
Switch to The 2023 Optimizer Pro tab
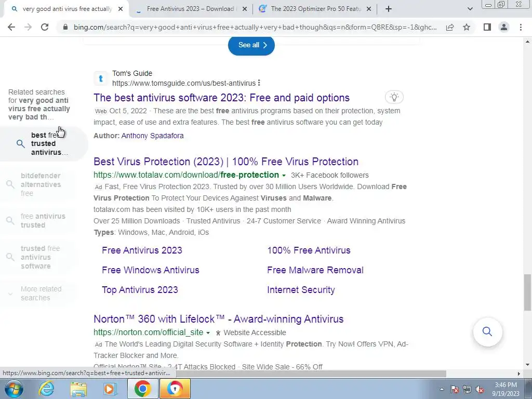315,9
